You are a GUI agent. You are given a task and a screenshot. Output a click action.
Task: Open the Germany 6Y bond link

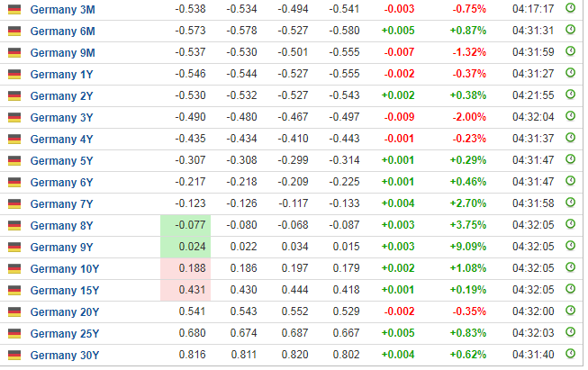(x=61, y=183)
